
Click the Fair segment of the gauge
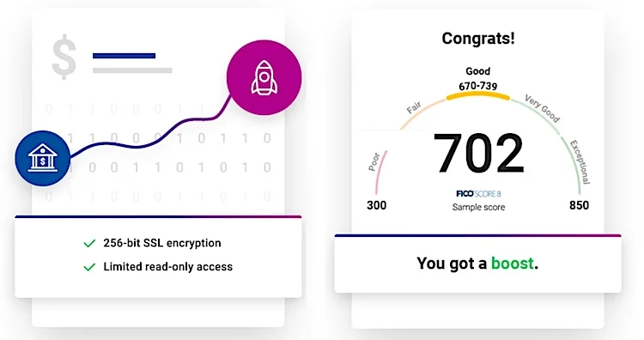pos(422,113)
